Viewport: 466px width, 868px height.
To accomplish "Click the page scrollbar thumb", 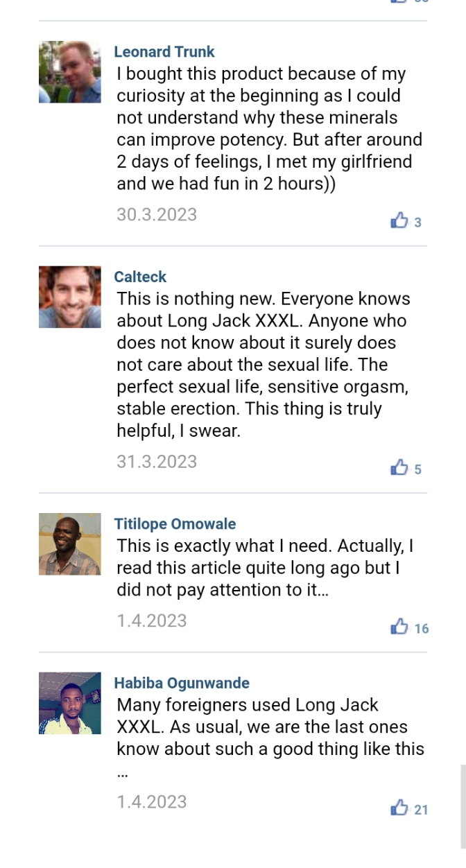I will pyautogui.click(x=463, y=806).
